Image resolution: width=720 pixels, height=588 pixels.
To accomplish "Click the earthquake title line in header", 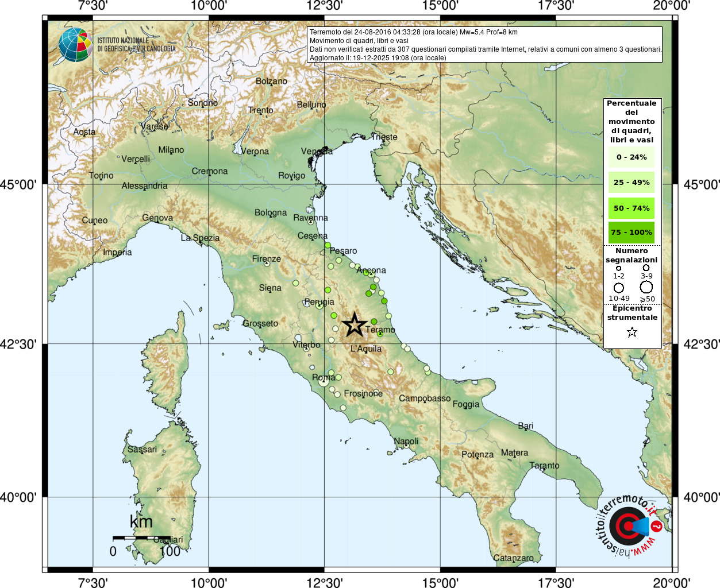I will click(414, 32).
